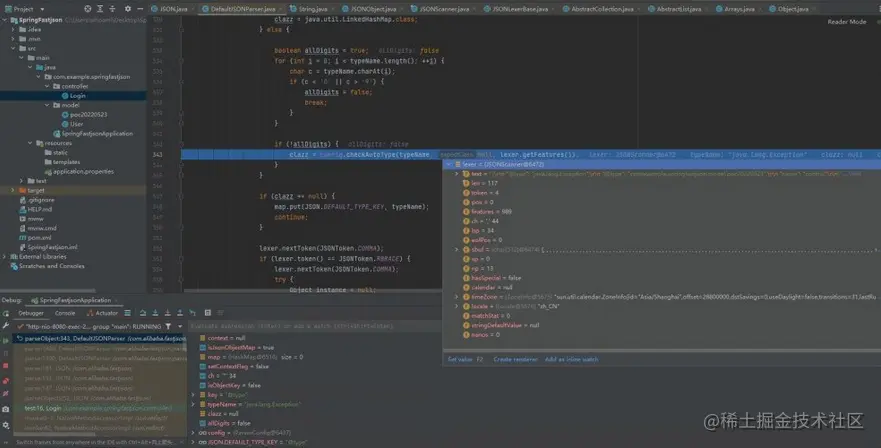Expand the typeName variable

[x=194, y=404]
